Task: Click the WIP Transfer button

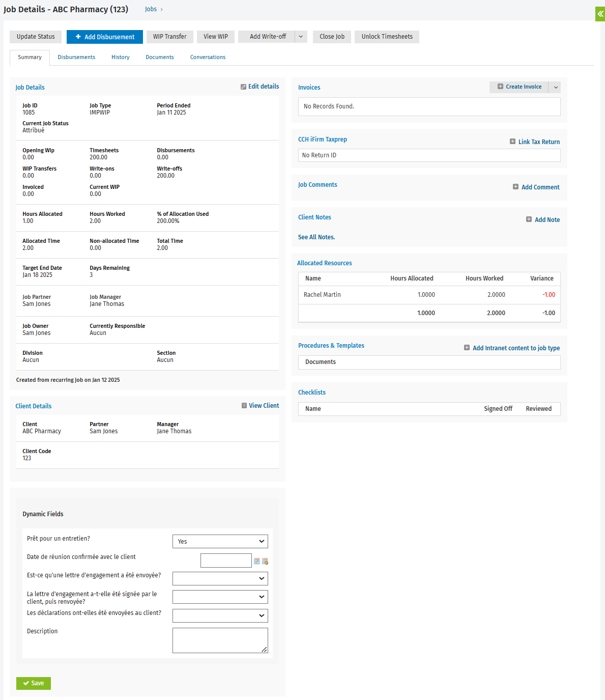Action: pyautogui.click(x=170, y=37)
